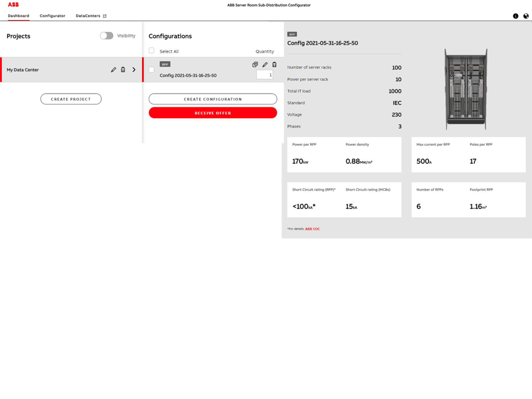The height and width of the screenshot is (399, 532).
Task: Open the DataCenters external link tab
Action: click(91, 15)
